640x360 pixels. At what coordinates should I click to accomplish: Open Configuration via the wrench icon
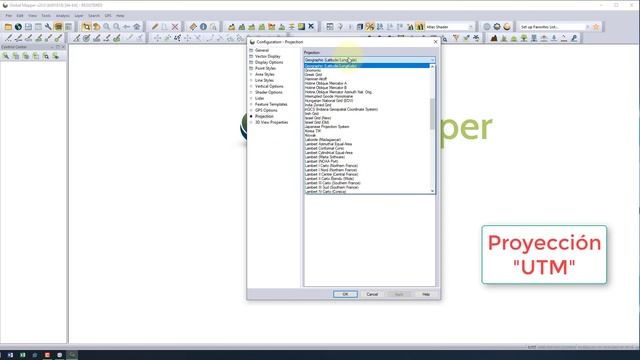tap(48, 27)
